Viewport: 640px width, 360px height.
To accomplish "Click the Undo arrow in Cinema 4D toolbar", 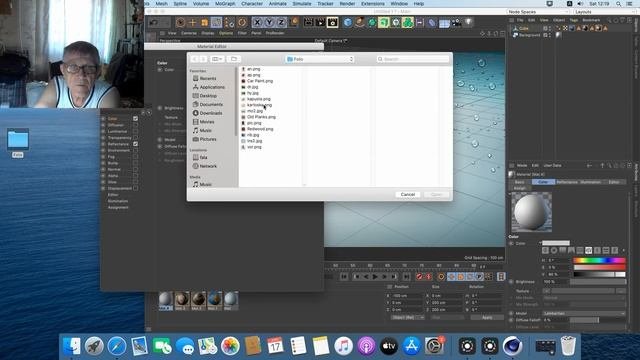I will pos(153,22).
